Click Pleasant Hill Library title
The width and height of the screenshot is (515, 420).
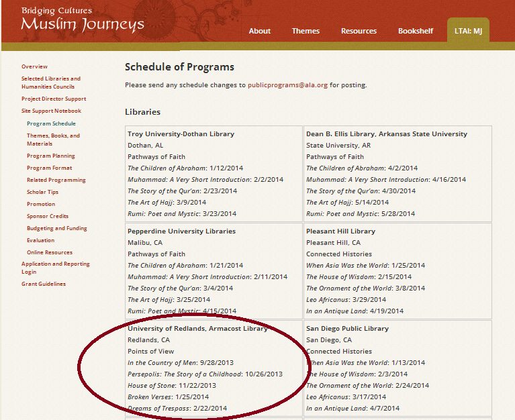(x=340, y=231)
